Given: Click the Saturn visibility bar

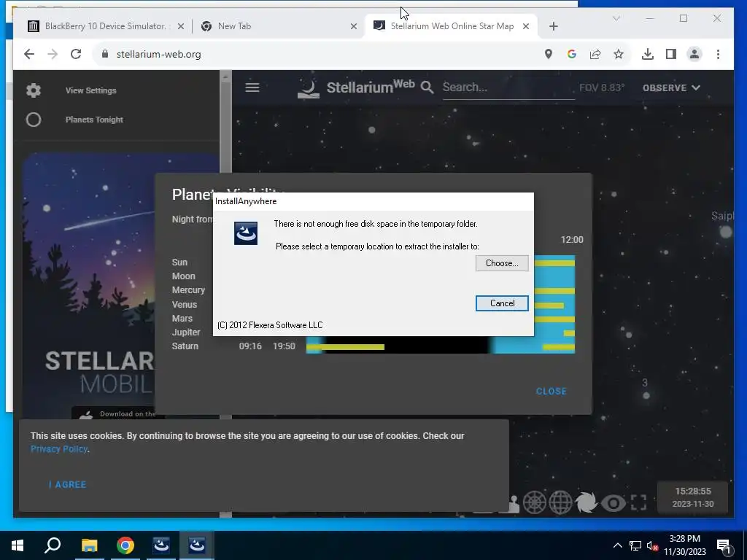Looking at the screenshot, I should coord(440,346).
